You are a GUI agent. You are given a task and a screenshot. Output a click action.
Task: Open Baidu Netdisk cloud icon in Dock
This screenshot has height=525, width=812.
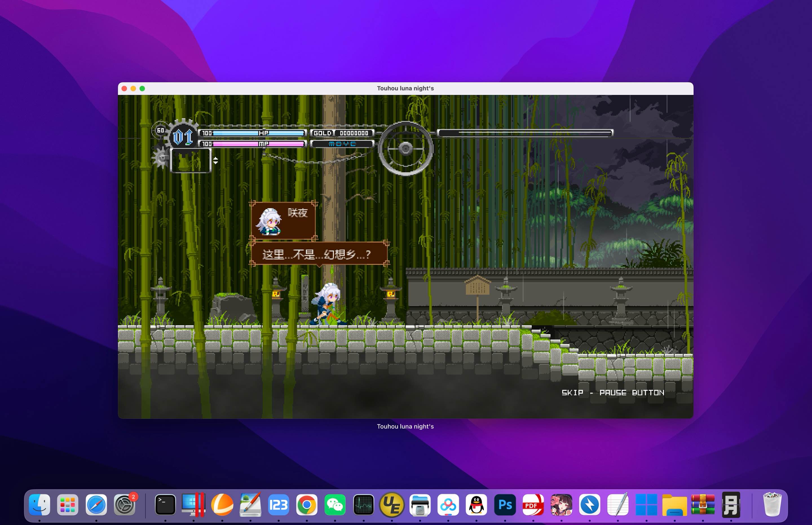point(448,504)
